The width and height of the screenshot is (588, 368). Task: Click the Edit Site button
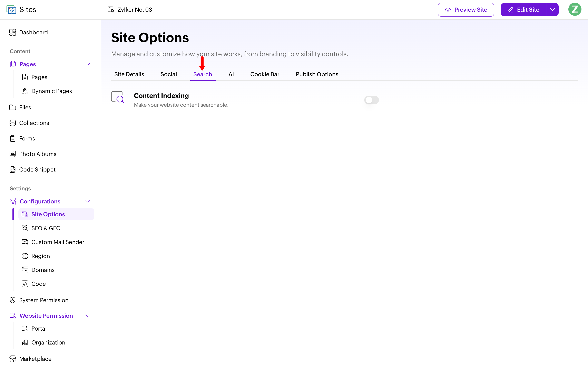[x=523, y=10]
